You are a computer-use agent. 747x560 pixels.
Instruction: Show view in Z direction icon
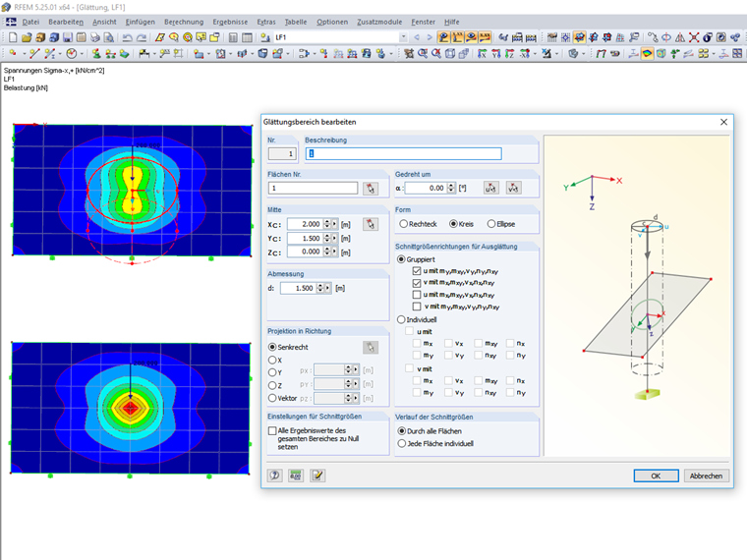[510, 53]
